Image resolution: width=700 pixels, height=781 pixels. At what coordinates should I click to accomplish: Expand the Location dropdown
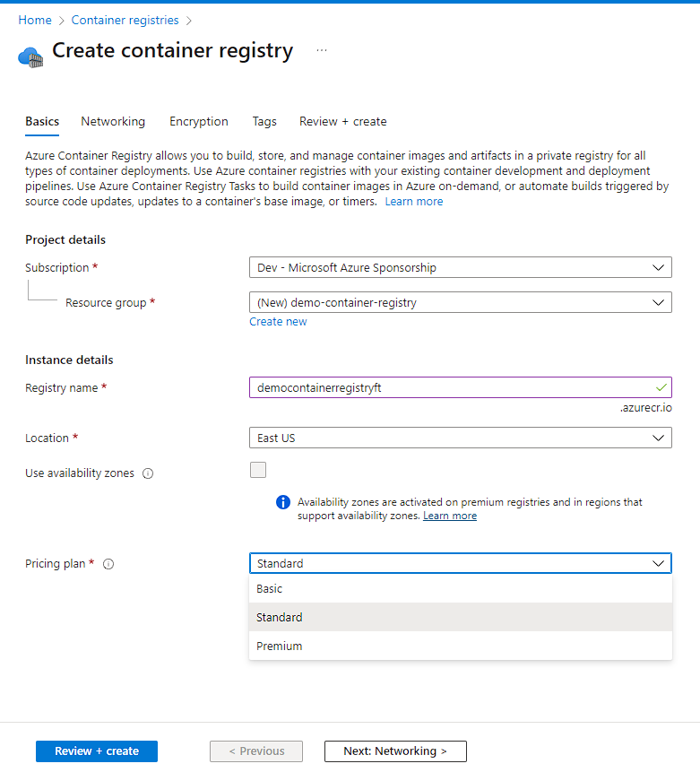click(460, 438)
